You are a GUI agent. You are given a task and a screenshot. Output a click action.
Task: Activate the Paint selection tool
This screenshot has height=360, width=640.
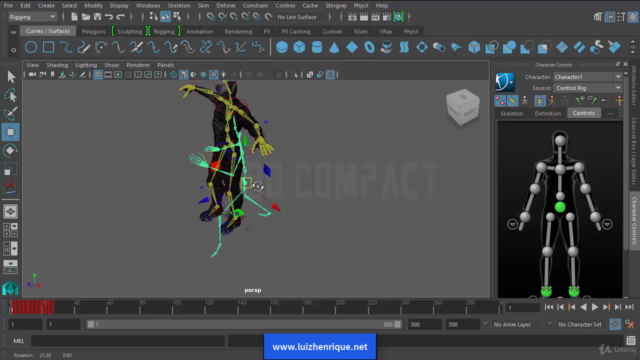[11, 113]
